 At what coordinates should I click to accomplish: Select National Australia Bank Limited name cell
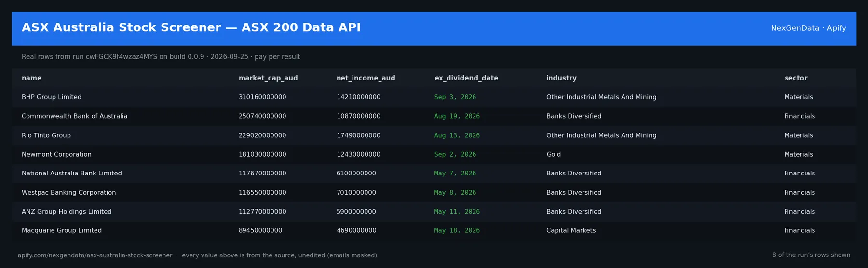tap(72, 174)
